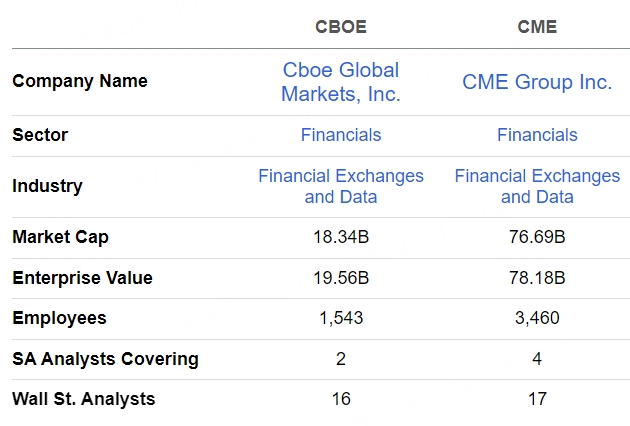The image size is (630, 426).
Task: Click the CME column header
Action: tap(537, 27)
